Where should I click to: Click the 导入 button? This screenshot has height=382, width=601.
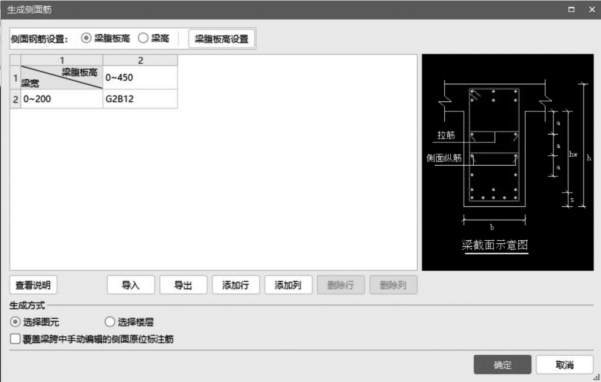click(131, 285)
